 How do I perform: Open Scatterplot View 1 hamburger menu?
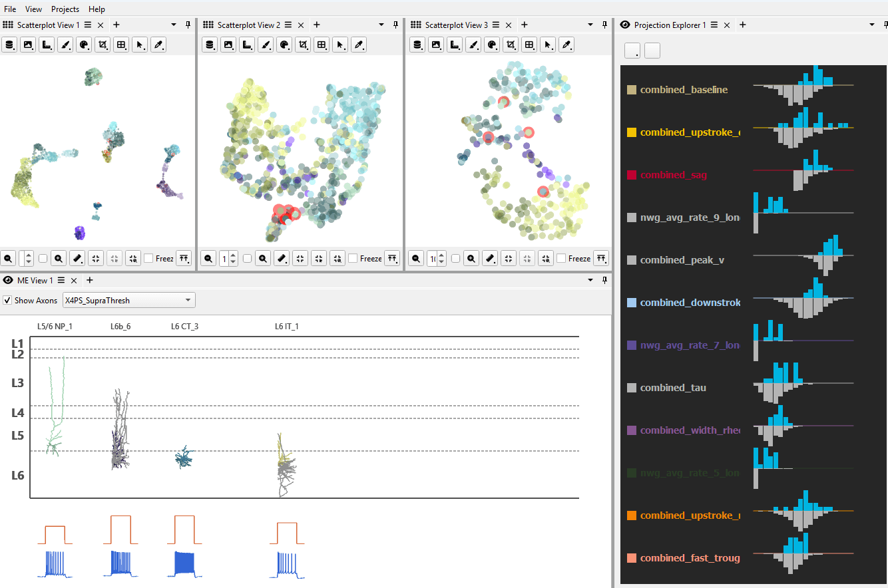point(88,25)
